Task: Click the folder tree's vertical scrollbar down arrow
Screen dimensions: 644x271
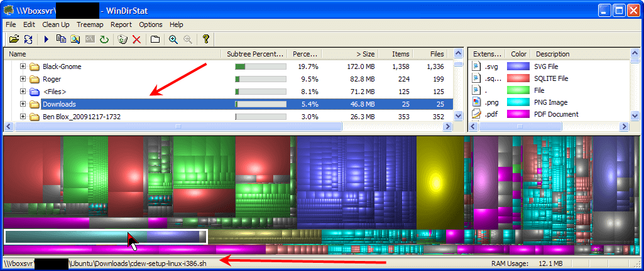Action: pos(459,117)
